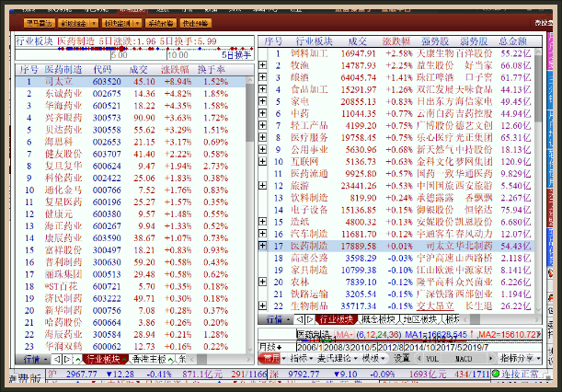562x392 pixels.
Task: Change period via 月线 dropdown
Action: (270, 347)
